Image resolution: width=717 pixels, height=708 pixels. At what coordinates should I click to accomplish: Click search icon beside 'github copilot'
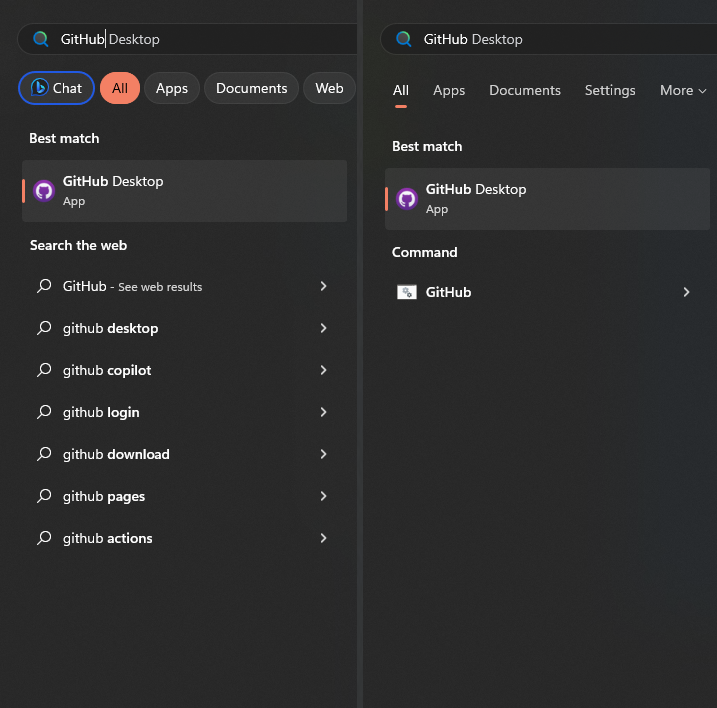(x=44, y=370)
